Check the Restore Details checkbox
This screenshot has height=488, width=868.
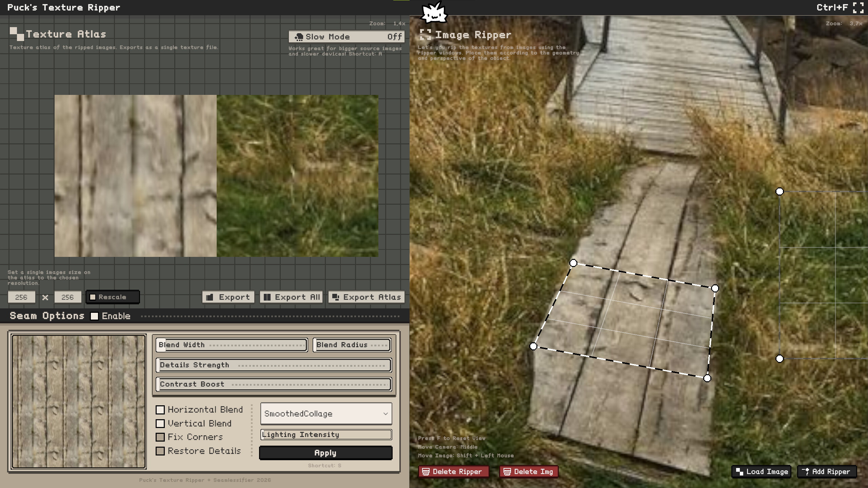click(x=160, y=451)
